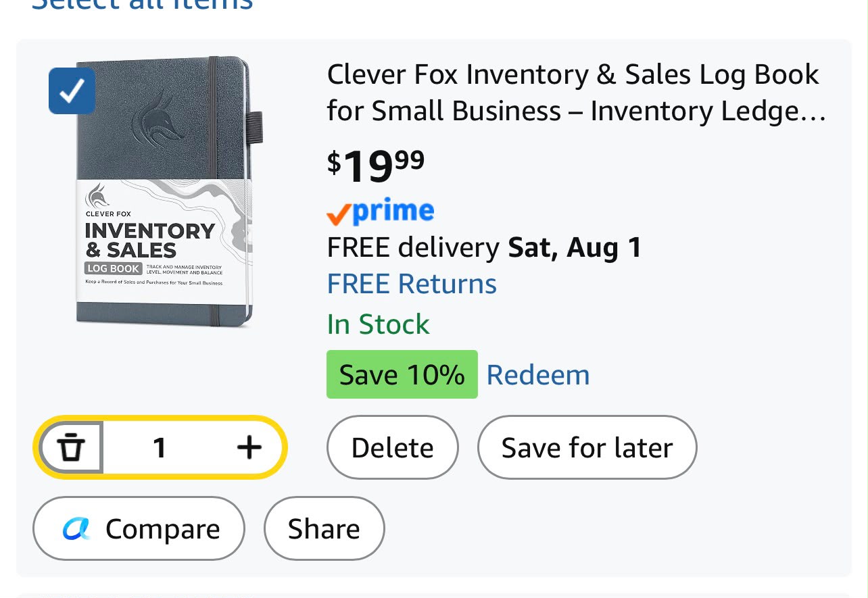868x598 pixels.
Task: Click the Select all items link
Action: tap(142, 5)
